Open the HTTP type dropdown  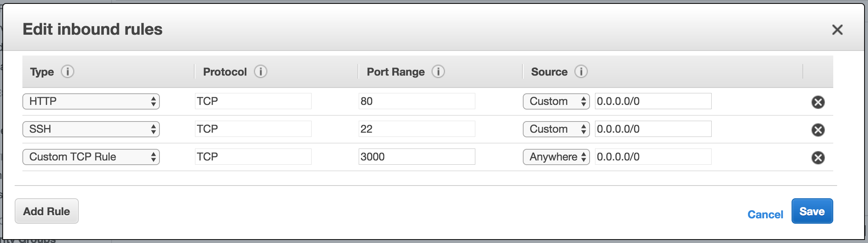pos(91,101)
